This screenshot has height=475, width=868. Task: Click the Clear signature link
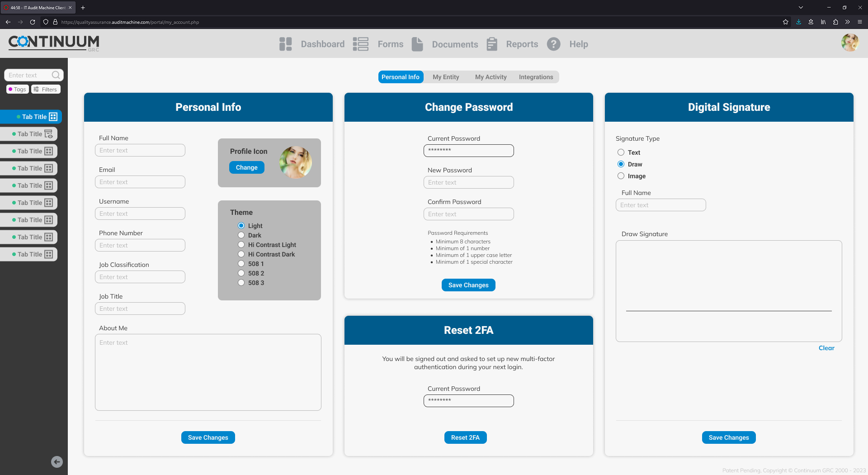click(826, 348)
